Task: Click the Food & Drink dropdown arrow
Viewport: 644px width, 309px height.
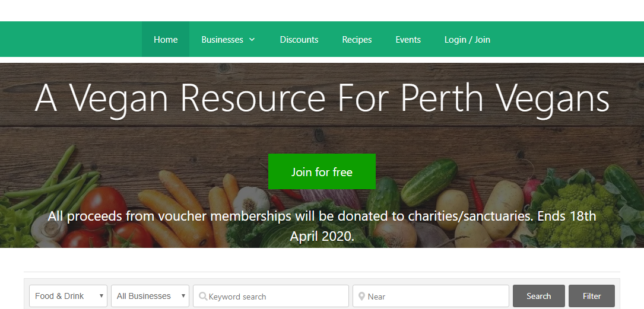Action: pos(101,296)
